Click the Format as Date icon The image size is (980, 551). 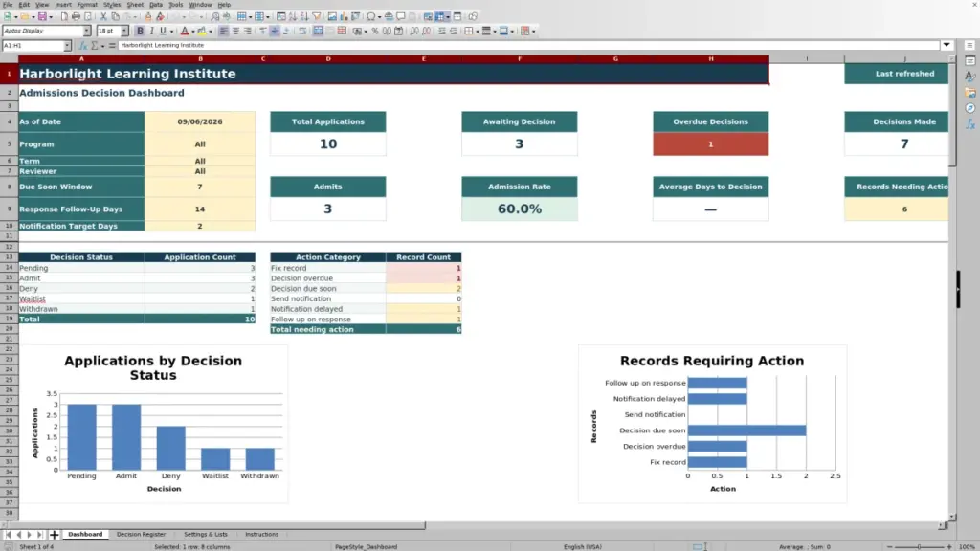(399, 31)
